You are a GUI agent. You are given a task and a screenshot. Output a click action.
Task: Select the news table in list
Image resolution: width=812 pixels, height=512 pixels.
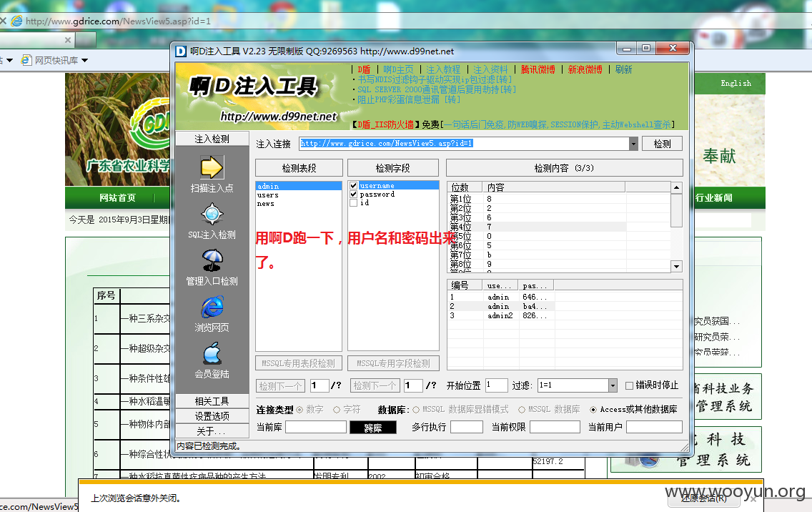pos(299,204)
